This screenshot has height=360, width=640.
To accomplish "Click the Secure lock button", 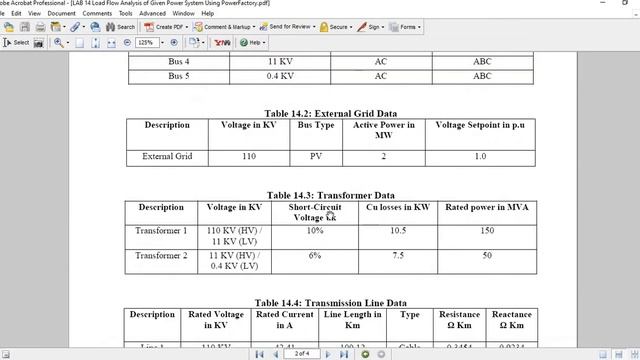I will [x=333, y=27].
